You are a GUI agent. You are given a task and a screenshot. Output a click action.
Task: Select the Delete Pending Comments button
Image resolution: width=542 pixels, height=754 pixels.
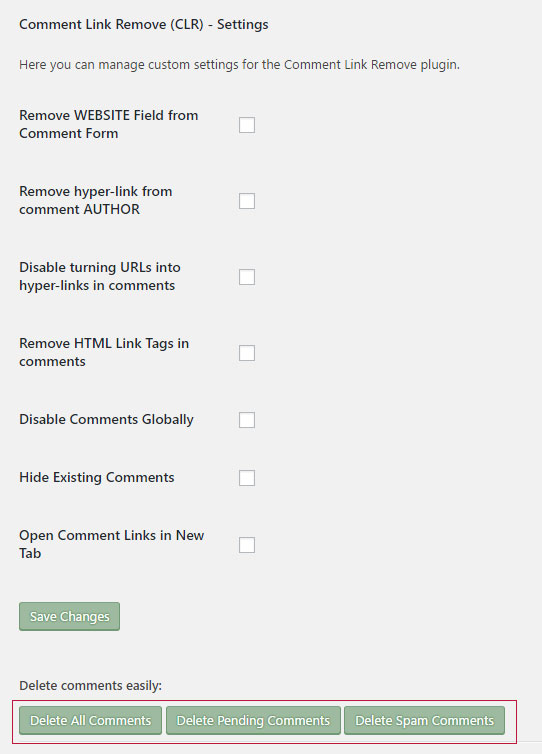click(x=253, y=720)
